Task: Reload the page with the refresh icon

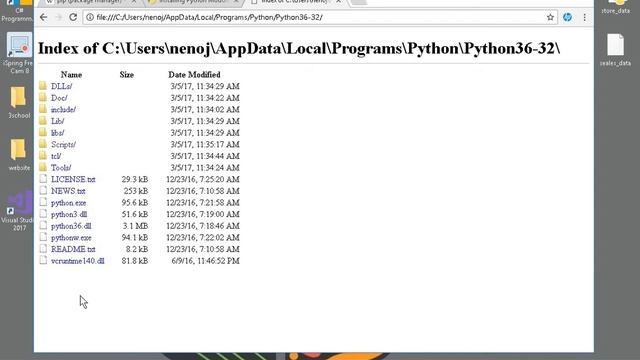Action: [x=73, y=17]
